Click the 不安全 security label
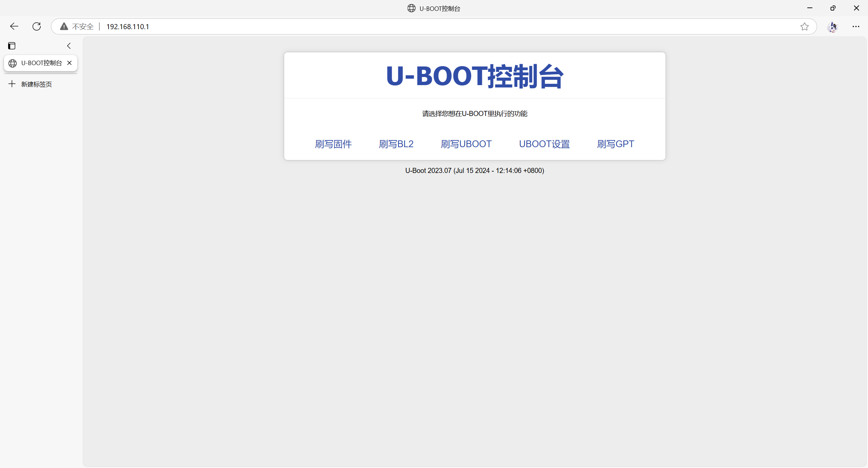This screenshot has width=868, height=468. (x=83, y=26)
